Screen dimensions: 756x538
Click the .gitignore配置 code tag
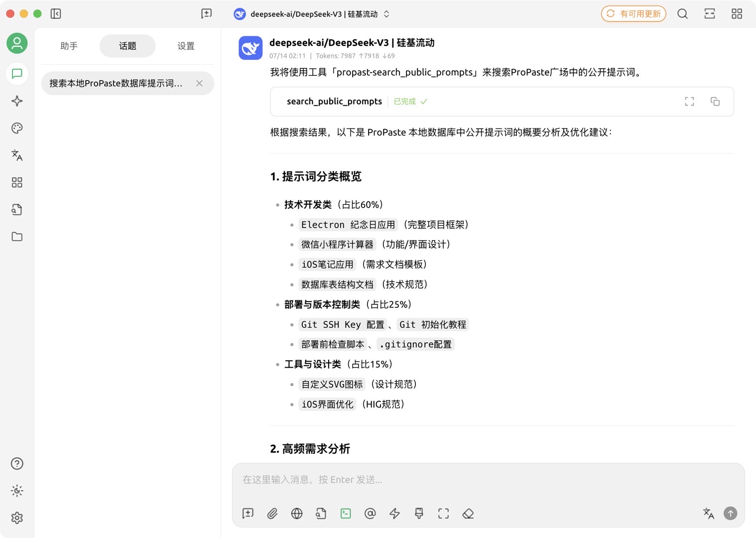click(x=415, y=344)
